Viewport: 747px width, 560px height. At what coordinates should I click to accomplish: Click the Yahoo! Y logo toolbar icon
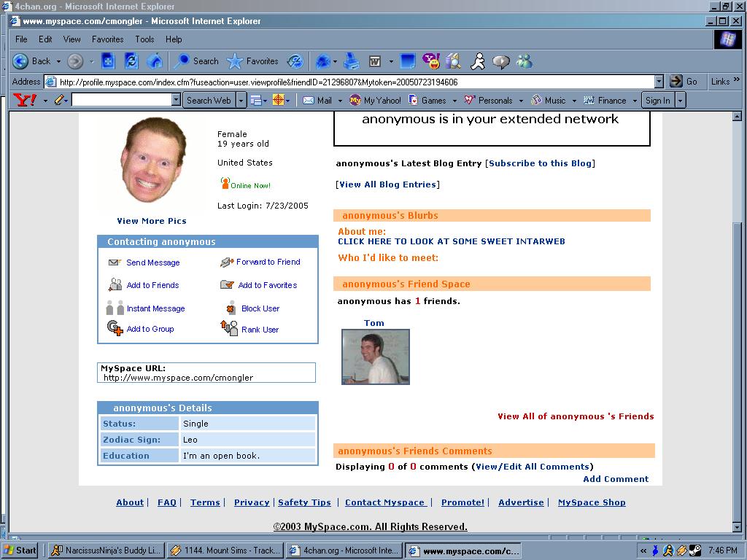25,101
